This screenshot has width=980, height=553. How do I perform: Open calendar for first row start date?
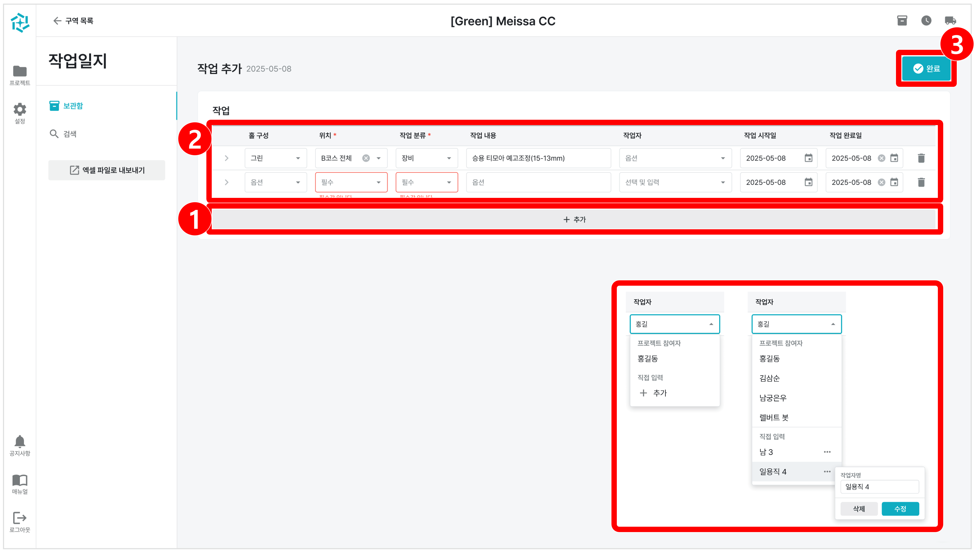pos(808,158)
